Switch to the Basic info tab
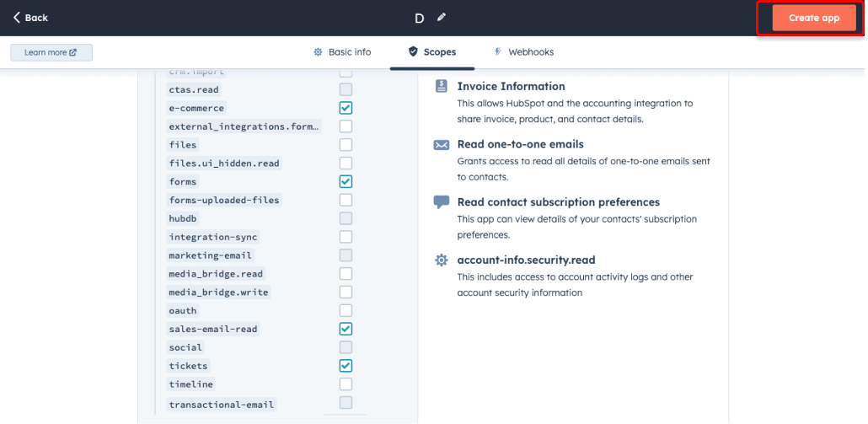The width and height of the screenshot is (868, 424). tap(342, 52)
